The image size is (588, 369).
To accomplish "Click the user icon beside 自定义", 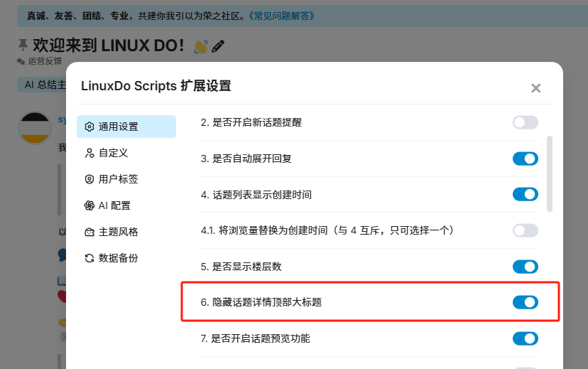I will click(x=89, y=153).
